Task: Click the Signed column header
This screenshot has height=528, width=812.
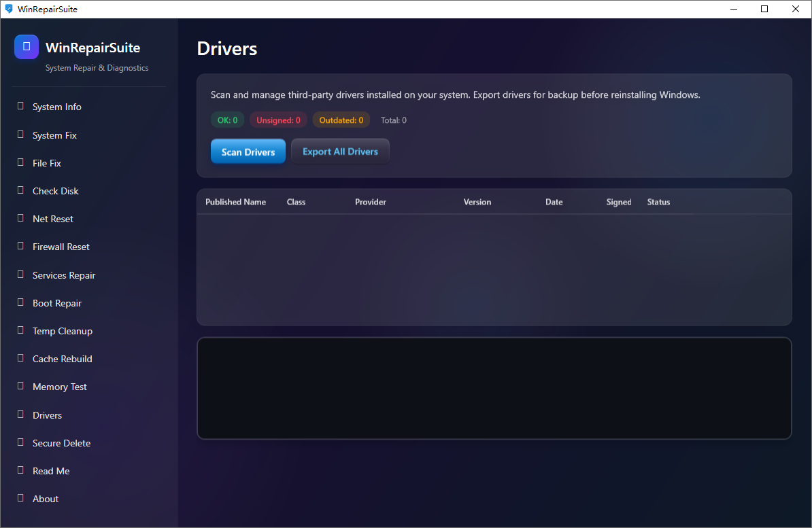Action: (x=619, y=202)
